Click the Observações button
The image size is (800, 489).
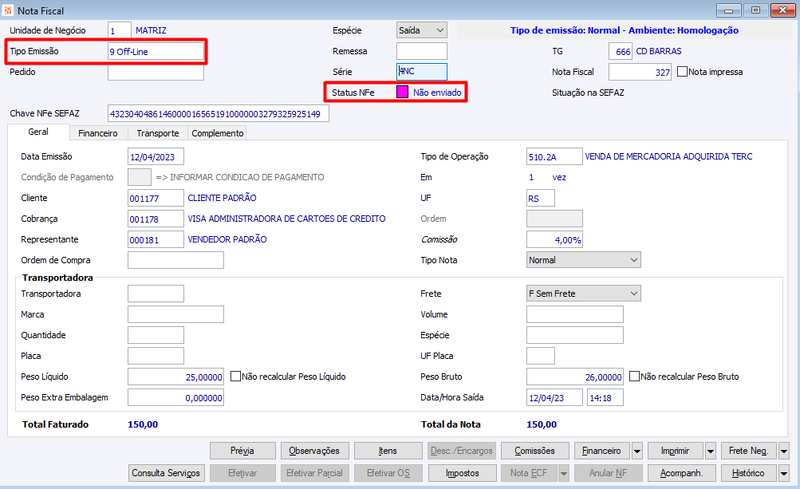point(314,451)
